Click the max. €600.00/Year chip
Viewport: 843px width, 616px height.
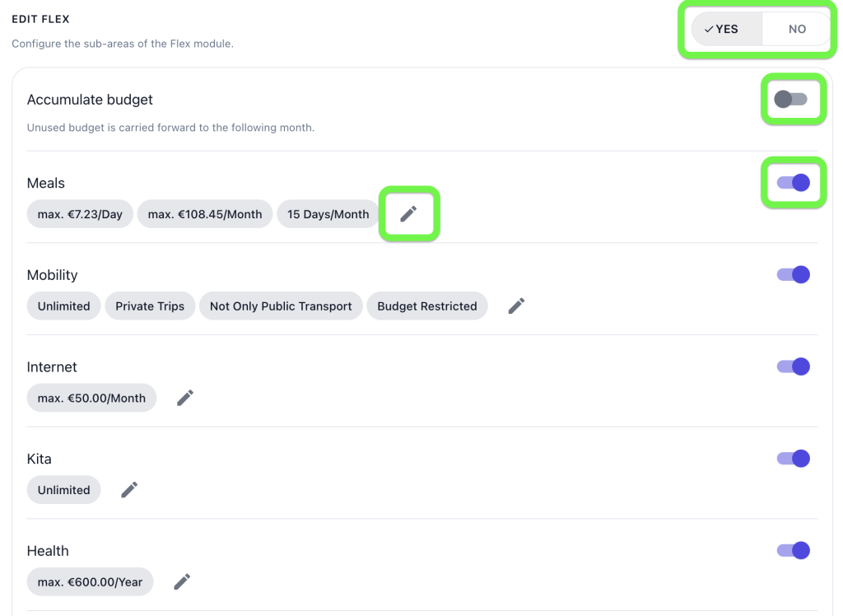pyautogui.click(x=90, y=582)
